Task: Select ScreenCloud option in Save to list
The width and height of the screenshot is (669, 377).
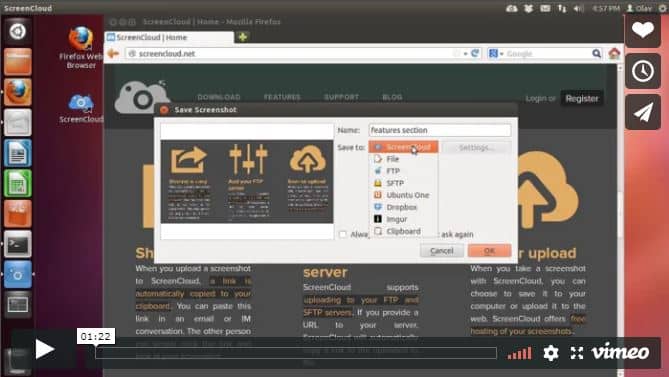Action: (x=404, y=147)
